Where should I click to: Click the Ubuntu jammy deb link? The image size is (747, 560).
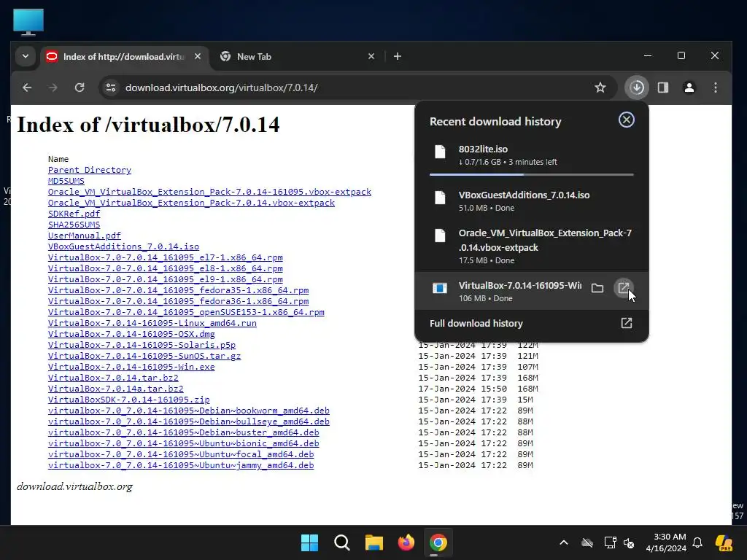tap(181, 466)
